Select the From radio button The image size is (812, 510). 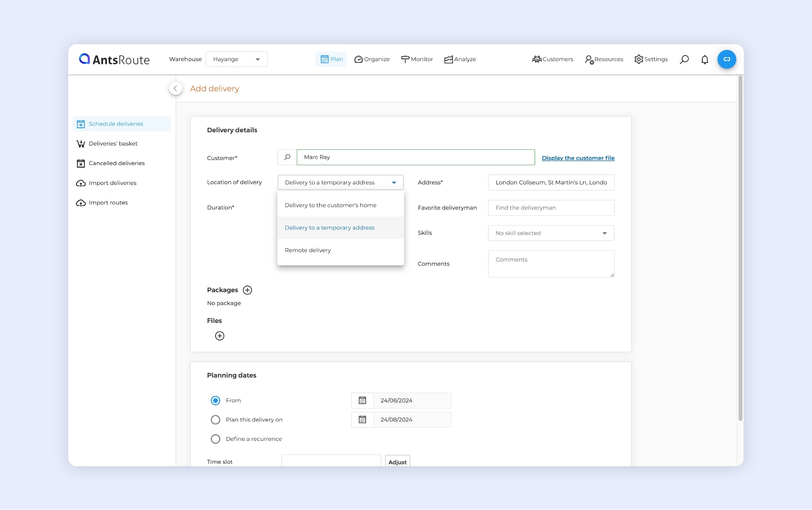tap(216, 400)
